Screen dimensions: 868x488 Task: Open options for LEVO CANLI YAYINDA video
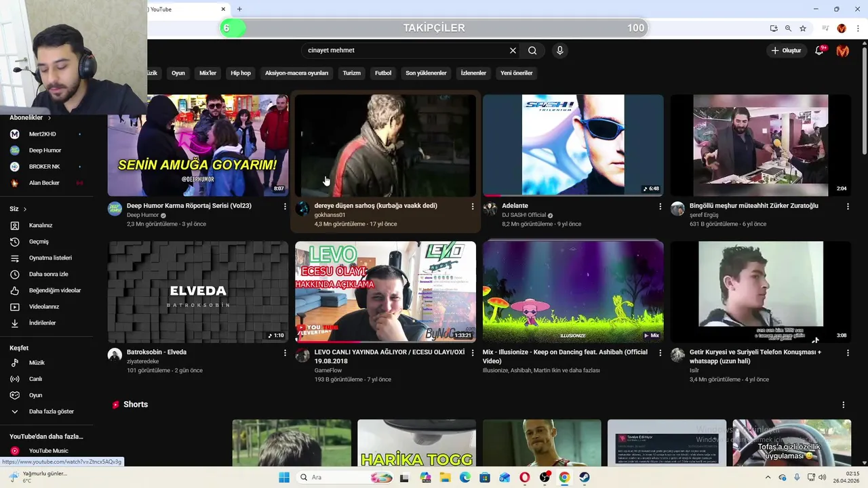click(x=473, y=352)
